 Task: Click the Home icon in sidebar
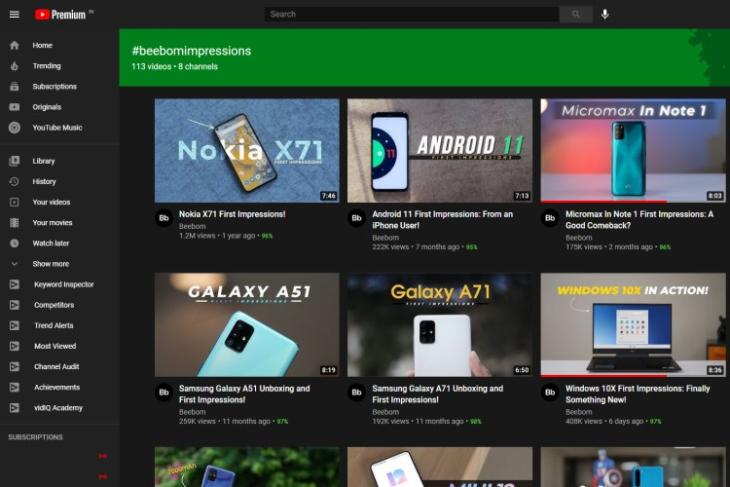click(x=14, y=45)
